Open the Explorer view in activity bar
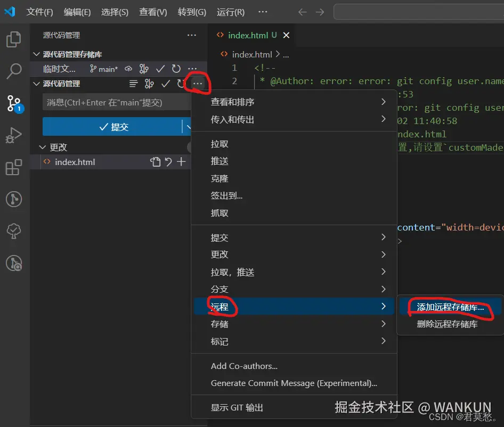This screenshot has width=504, height=427. coord(14,39)
